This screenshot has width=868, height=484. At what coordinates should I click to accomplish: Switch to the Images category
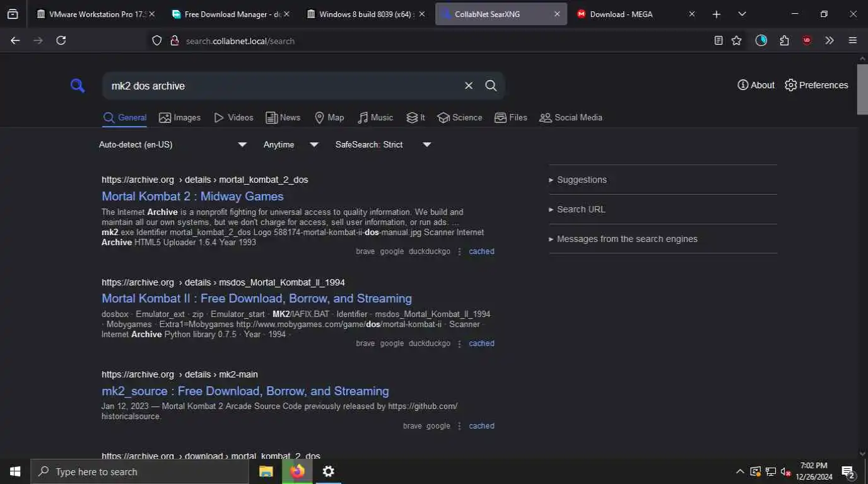click(x=180, y=118)
